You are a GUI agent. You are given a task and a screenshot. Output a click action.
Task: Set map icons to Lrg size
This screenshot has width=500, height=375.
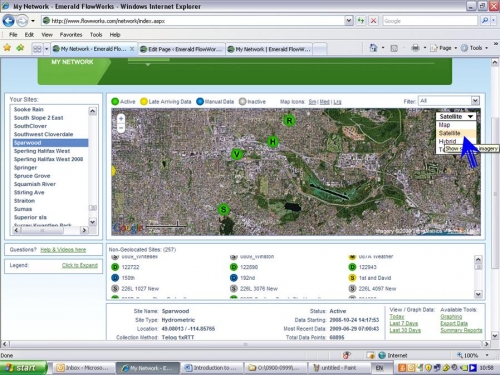click(x=337, y=102)
